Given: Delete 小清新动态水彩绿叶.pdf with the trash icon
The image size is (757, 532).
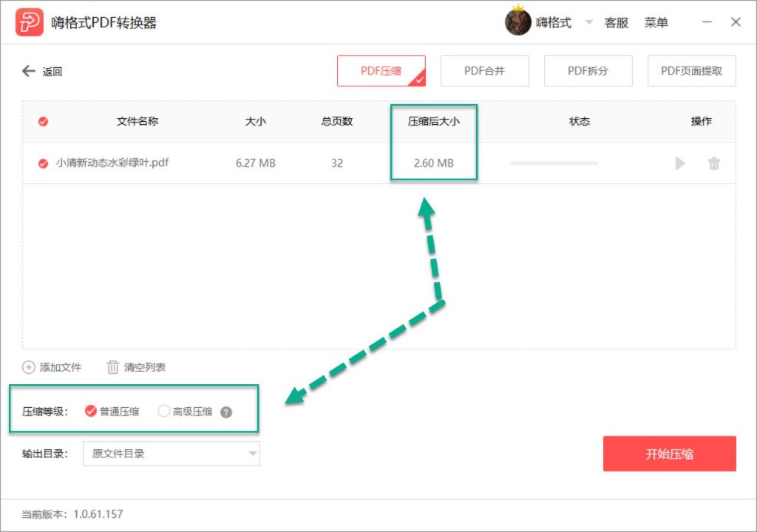Looking at the screenshot, I should [713, 163].
